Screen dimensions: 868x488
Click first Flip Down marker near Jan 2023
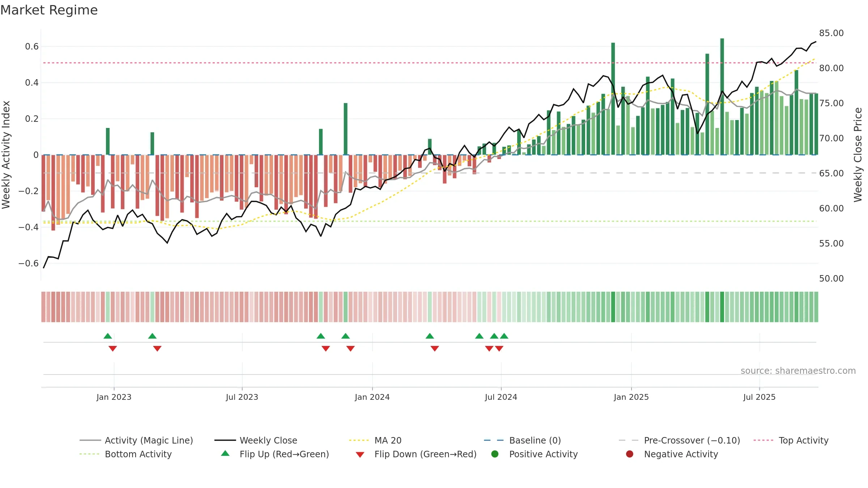113,348
